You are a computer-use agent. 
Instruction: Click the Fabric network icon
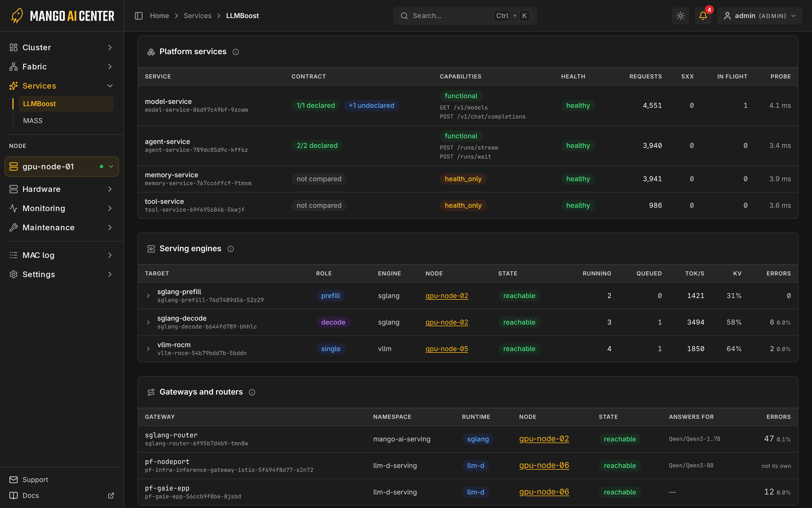point(13,67)
